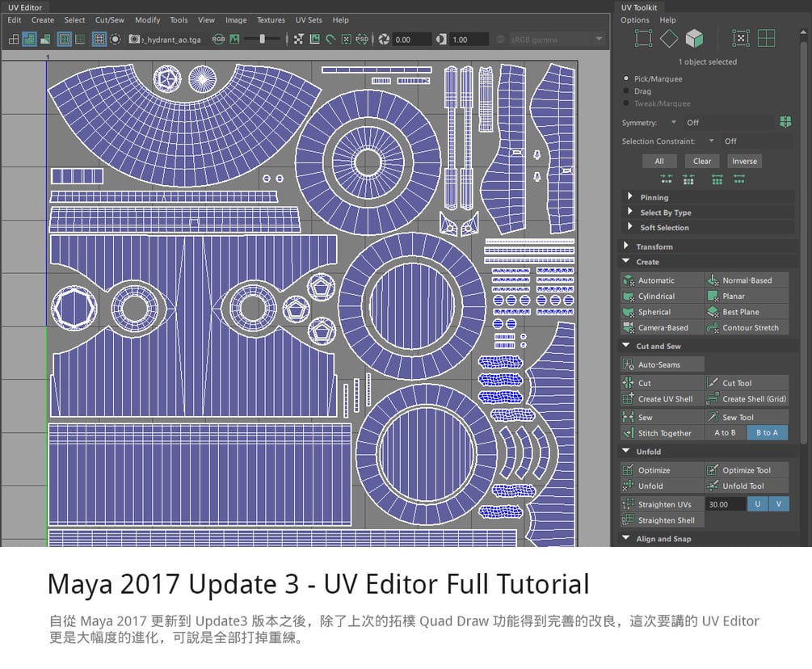
Task: Click the UV Toolkit vertical scrollbar
Action: click(x=804, y=243)
